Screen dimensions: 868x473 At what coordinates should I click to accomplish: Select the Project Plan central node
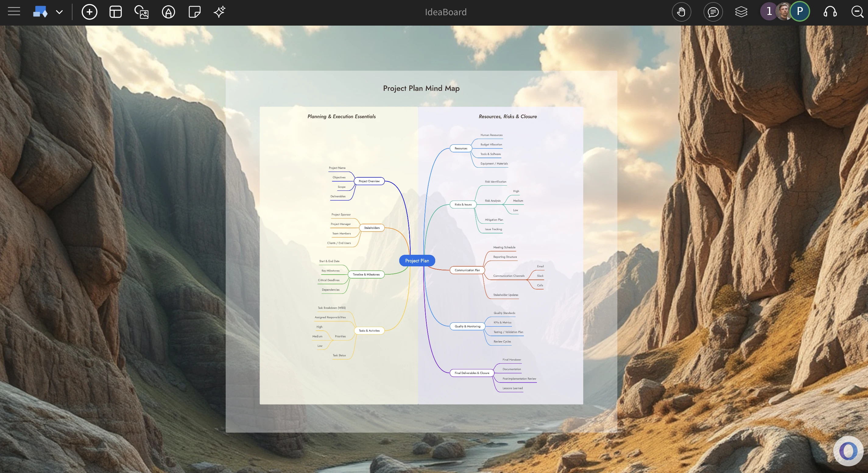pyautogui.click(x=417, y=261)
